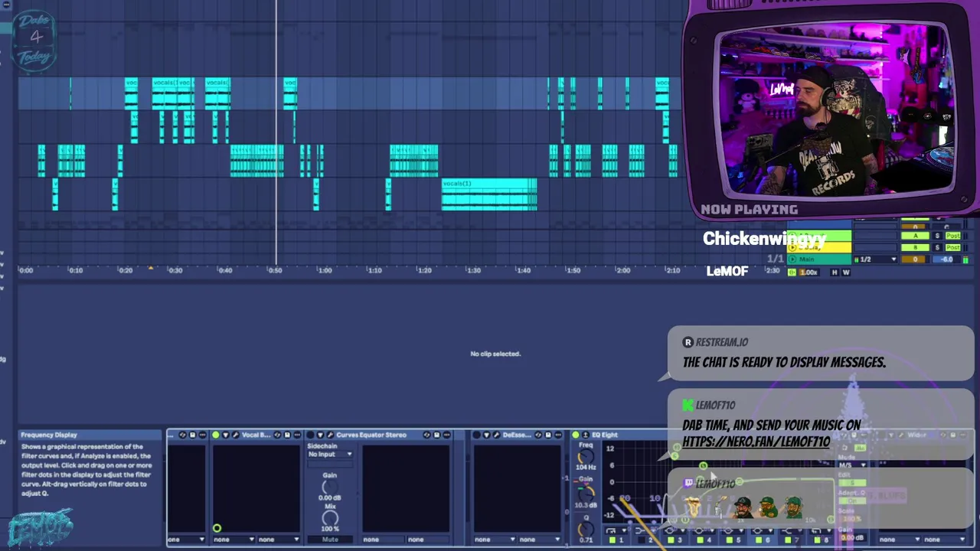The height and width of the screenshot is (551, 980).
Task: Click green follow icon beside 1.00x
Action: coord(792,272)
